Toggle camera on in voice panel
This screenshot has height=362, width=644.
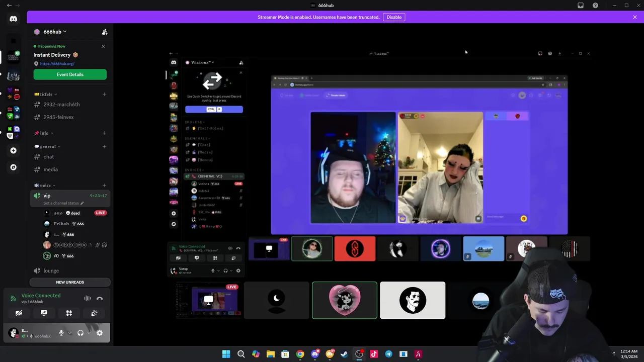click(x=19, y=313)
